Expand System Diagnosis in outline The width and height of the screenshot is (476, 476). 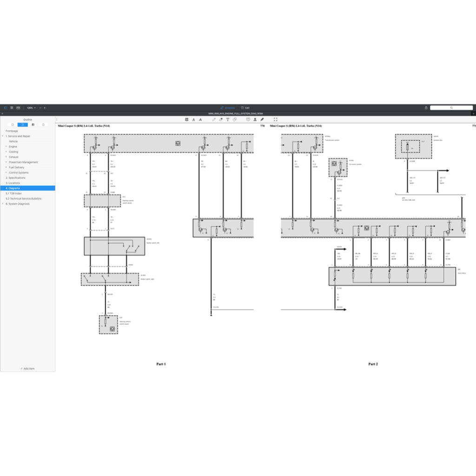3,204
